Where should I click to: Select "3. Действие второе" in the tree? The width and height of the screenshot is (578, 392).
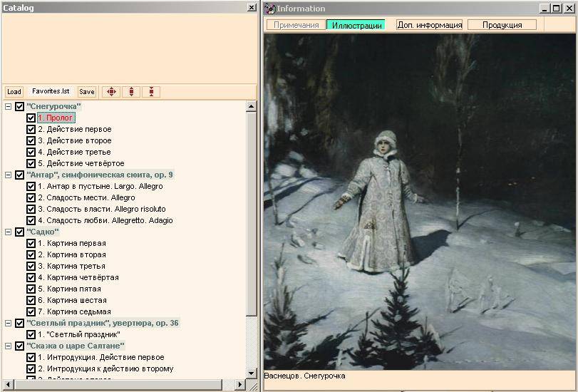pos(74,141)
